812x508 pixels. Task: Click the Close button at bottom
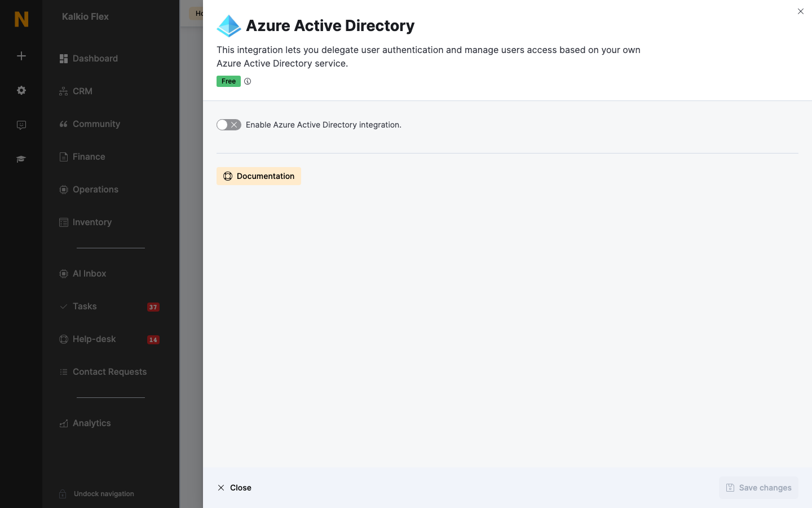pos(235,488)
